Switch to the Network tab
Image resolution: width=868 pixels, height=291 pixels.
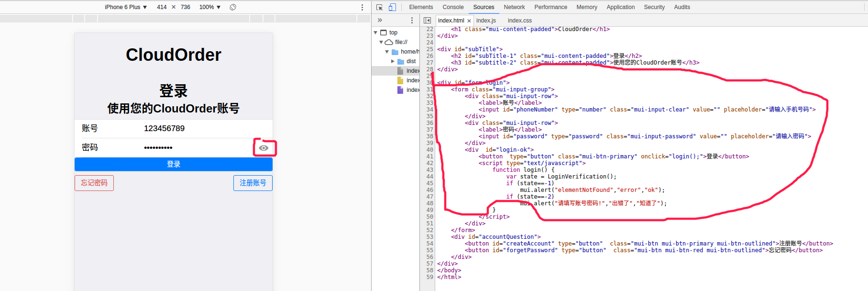514,7
